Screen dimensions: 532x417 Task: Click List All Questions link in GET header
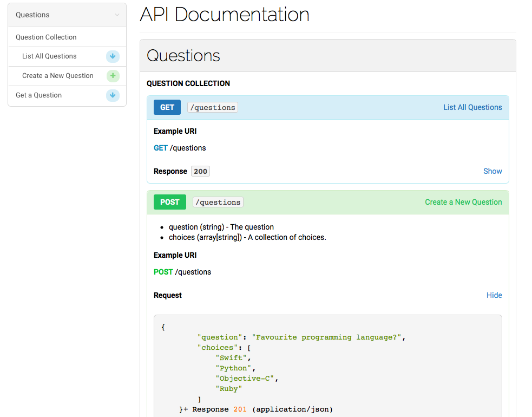[472, 107]
